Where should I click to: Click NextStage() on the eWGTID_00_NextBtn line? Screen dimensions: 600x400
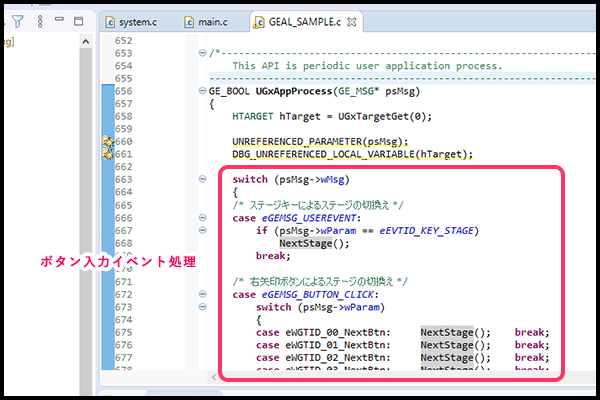(455, 333)
